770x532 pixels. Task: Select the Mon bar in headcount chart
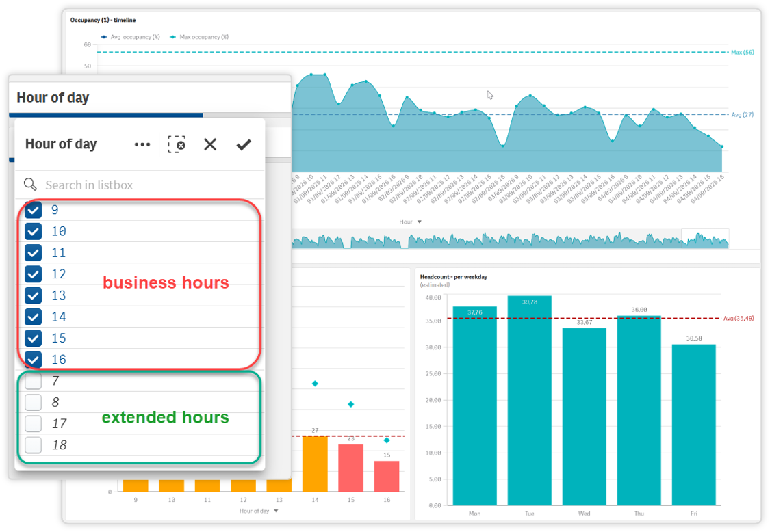[x=474, y=406]
